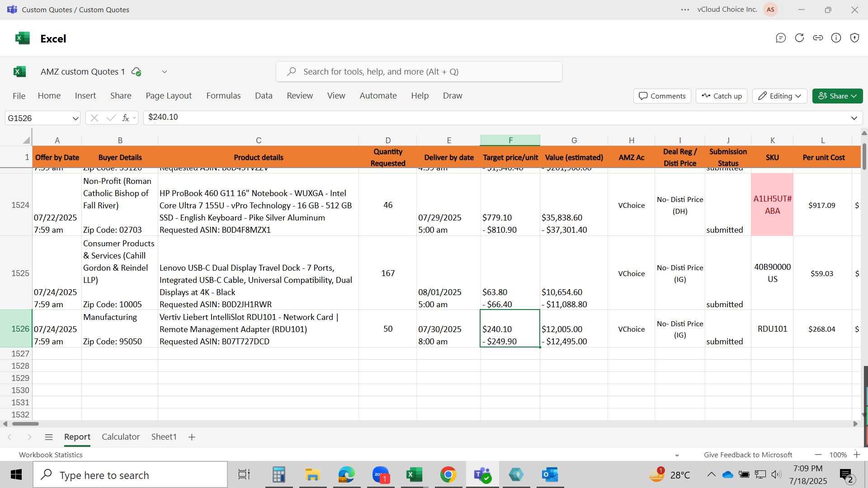Open Zoom from the taskbar
Image resolution: width=868 pixels, height=488 pixels.
(x=381, y=475)
